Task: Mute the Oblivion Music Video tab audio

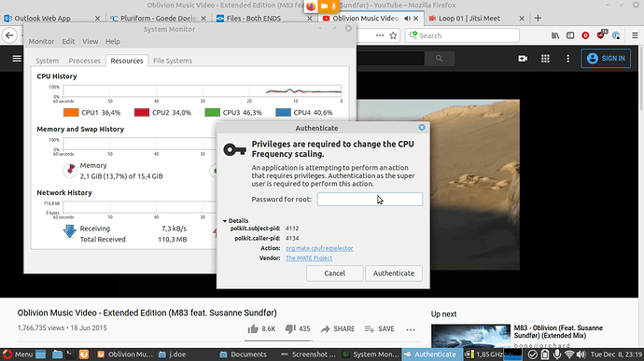Action: coord(407,19)
